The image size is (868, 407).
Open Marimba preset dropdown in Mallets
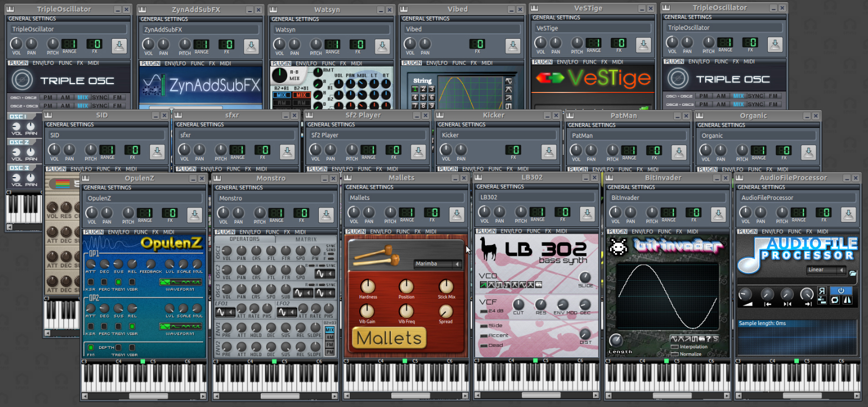[x=438, y=264]
